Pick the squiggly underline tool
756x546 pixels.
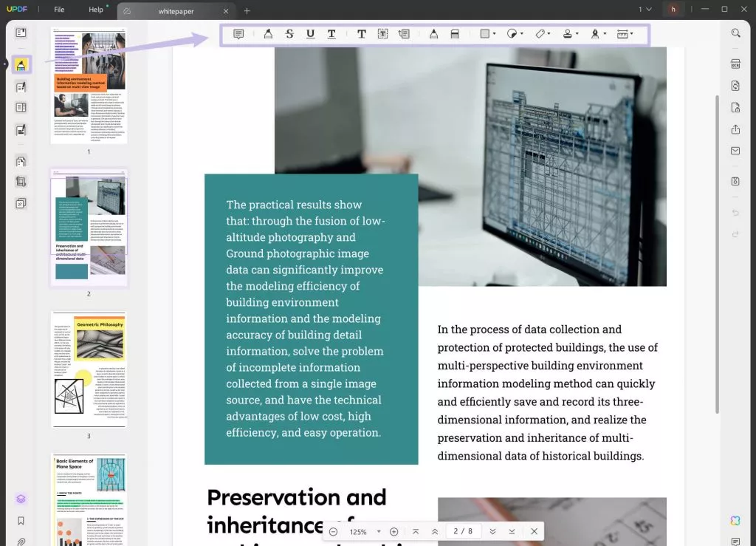(x=331, y=34)
